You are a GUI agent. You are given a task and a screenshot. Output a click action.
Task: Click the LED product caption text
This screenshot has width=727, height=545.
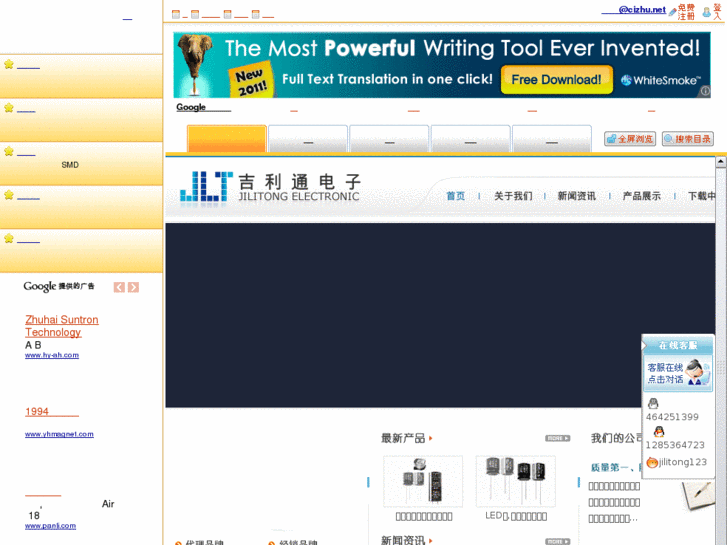coord(516,516)
